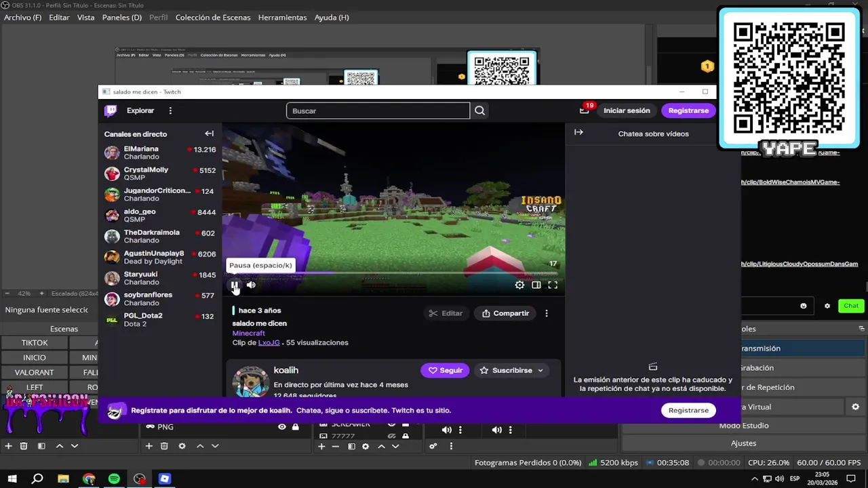Open the More menu next to Explorar
This screenshot has height=488, width=868.
[x=170, y=110]
